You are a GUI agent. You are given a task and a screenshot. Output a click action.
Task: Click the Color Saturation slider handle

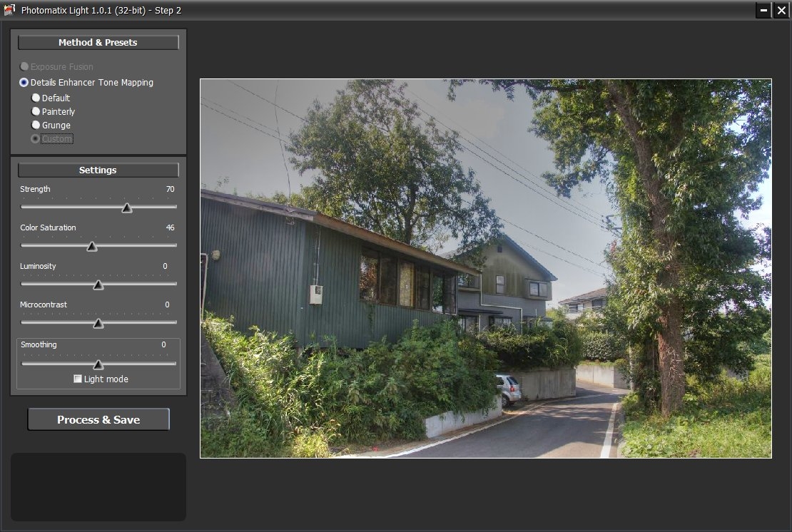click(91, 246)
